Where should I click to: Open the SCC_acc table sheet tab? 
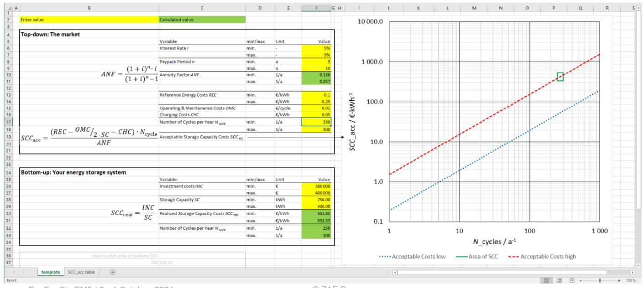(x=82, y=272)
